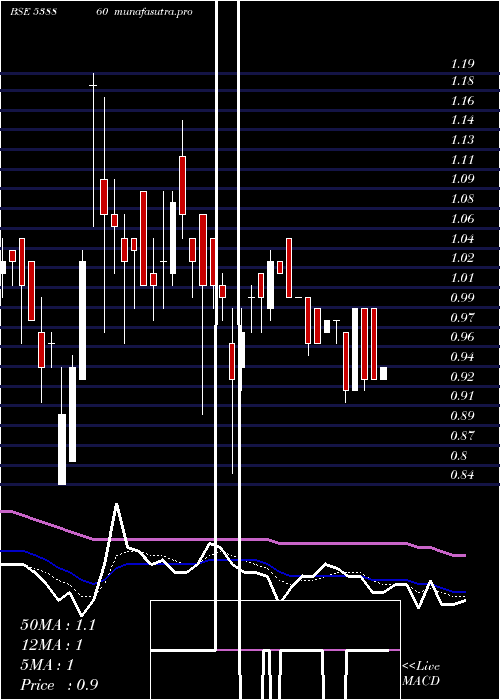The height and width of the screenshot is (700, 500).
Task: Select the 0.89 price axis label
Action: pyautogui.click(x=462, y=416)
